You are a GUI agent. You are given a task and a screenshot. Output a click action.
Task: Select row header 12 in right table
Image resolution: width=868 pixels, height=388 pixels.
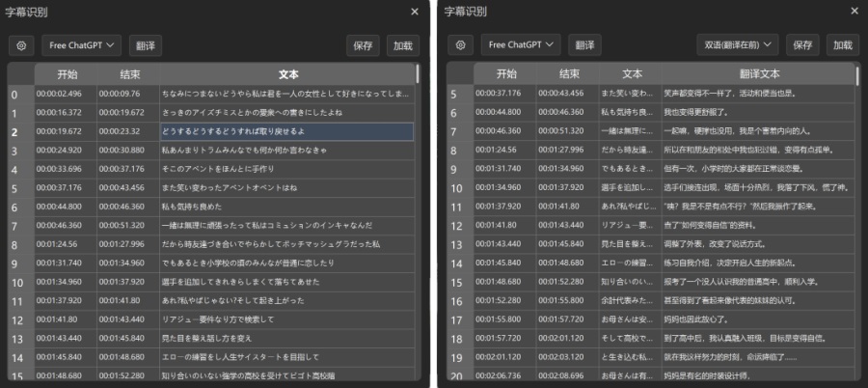pos(460,226)
